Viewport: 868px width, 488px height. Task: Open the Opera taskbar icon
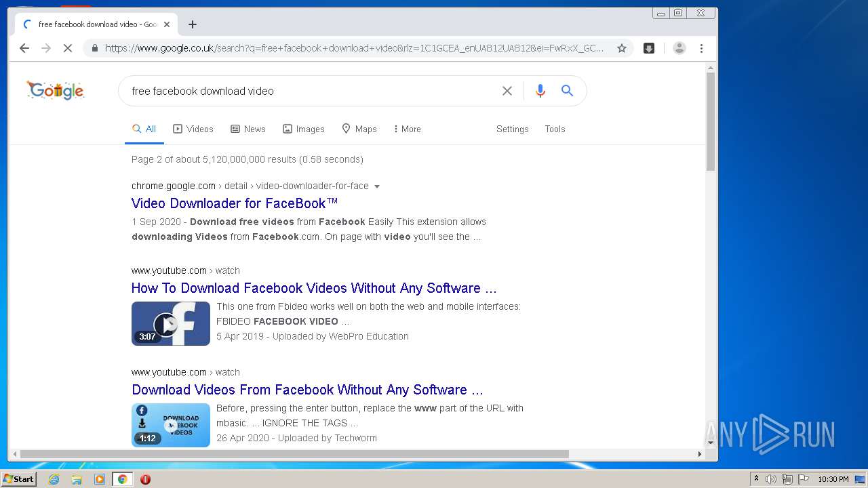(x=145, y=479)
